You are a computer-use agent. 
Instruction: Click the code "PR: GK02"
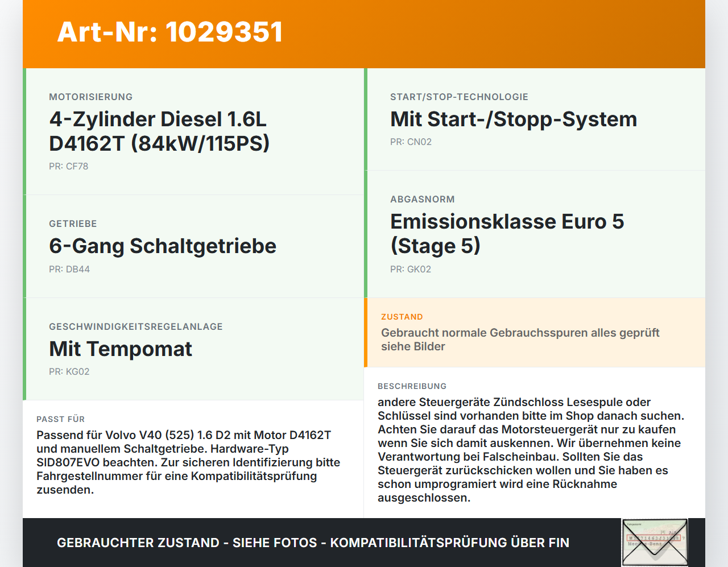pyautogui.click(x=411, y=269)
